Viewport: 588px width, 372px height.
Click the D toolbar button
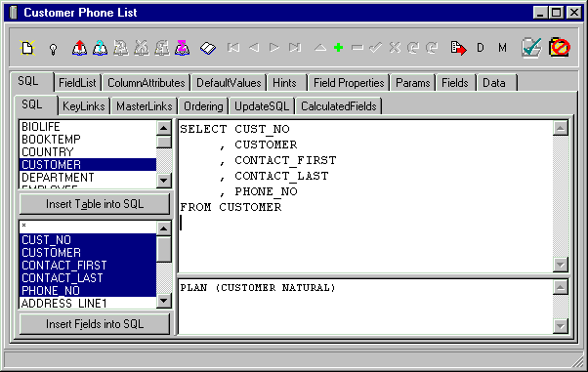[x=481, y=48]
